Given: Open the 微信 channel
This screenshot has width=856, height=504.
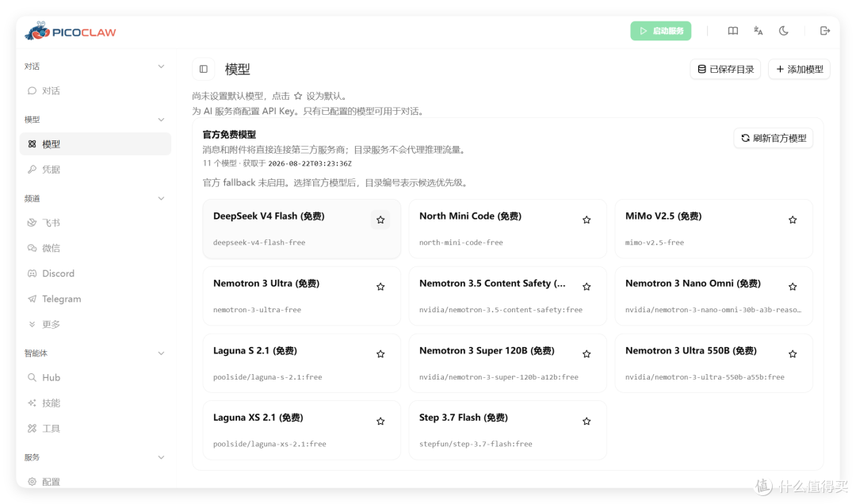Looking at the screenshot, I should (96, 248).
